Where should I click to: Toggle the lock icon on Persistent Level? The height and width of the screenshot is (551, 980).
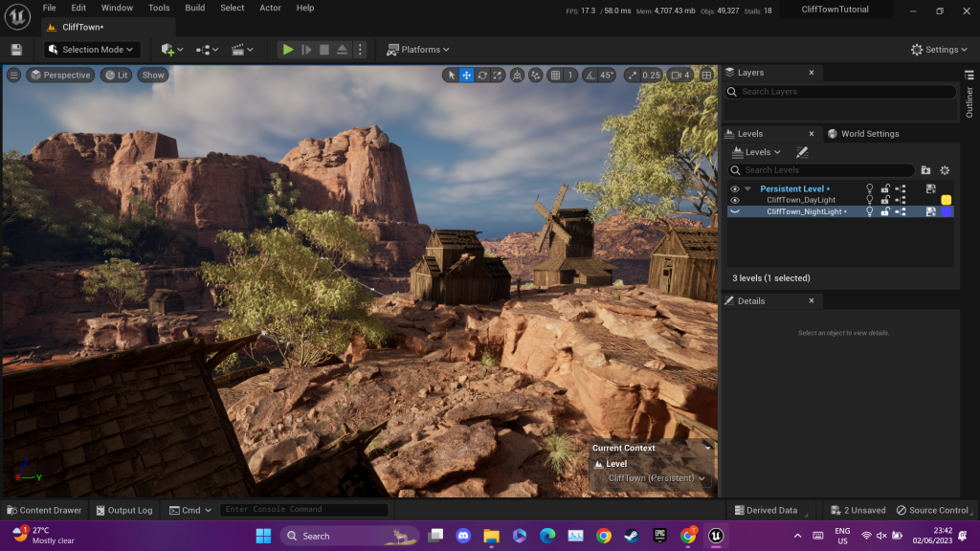[885, 188]
